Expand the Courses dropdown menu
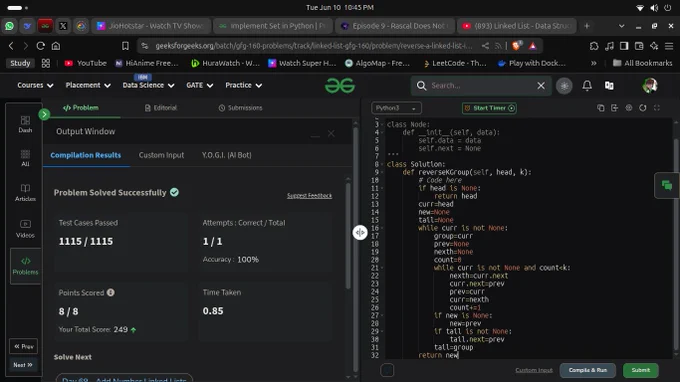Image resolution: width=680 pixels, height=382 pixels. (35, 85)
